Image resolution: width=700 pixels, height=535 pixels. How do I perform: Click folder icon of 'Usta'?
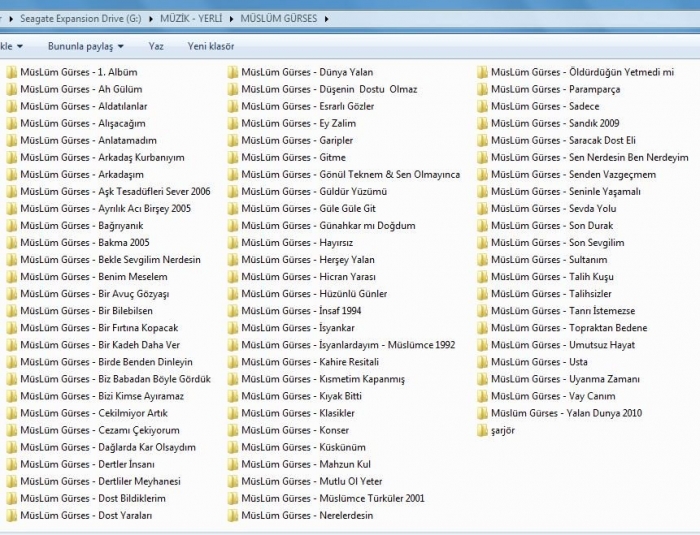click(482, 362)
